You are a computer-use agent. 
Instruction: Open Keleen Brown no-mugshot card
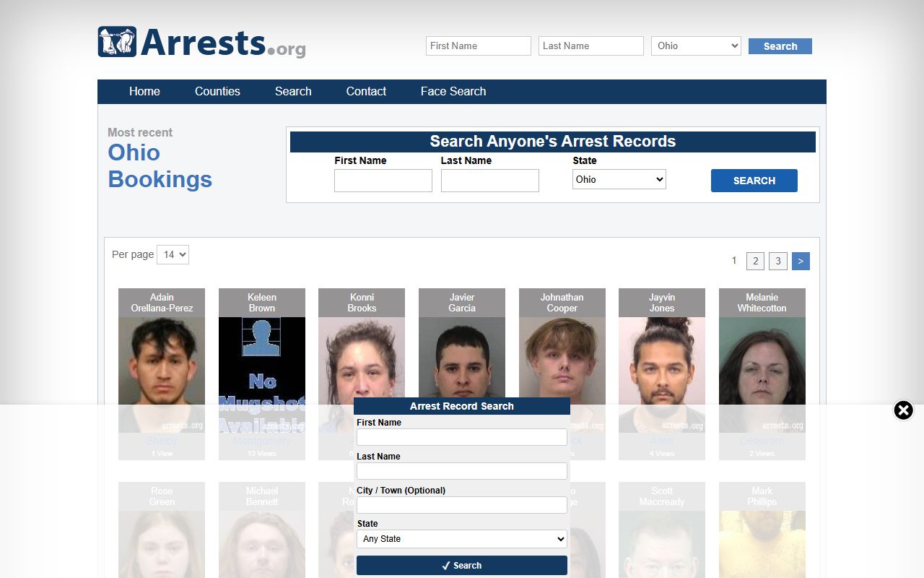pyautogui.click(x=262, y=374)
